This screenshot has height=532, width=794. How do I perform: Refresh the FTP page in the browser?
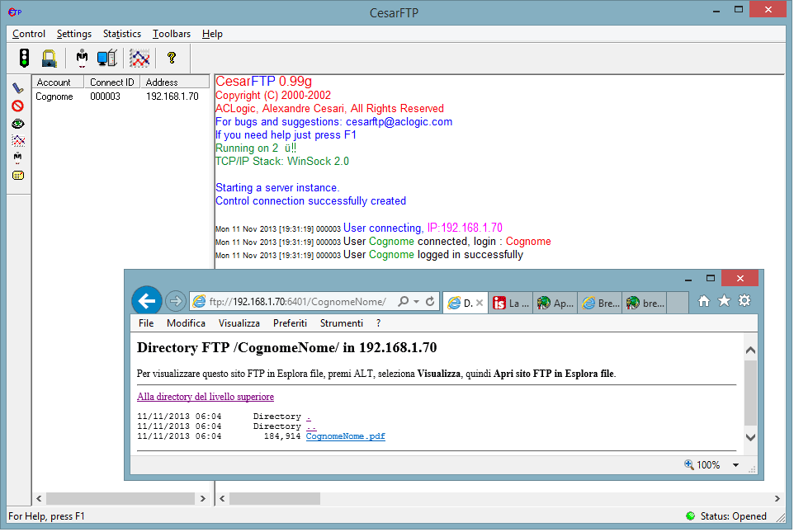tap(430, 302)
